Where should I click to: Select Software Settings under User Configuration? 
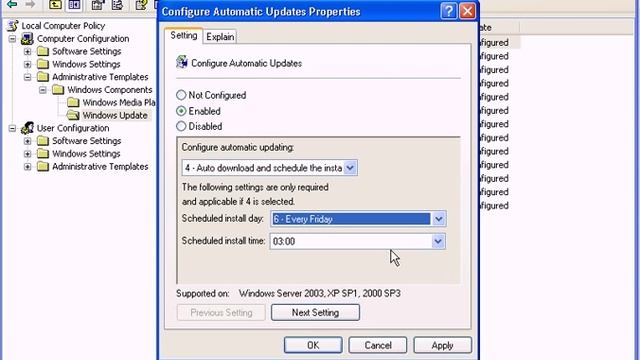[x=87, y=141]
